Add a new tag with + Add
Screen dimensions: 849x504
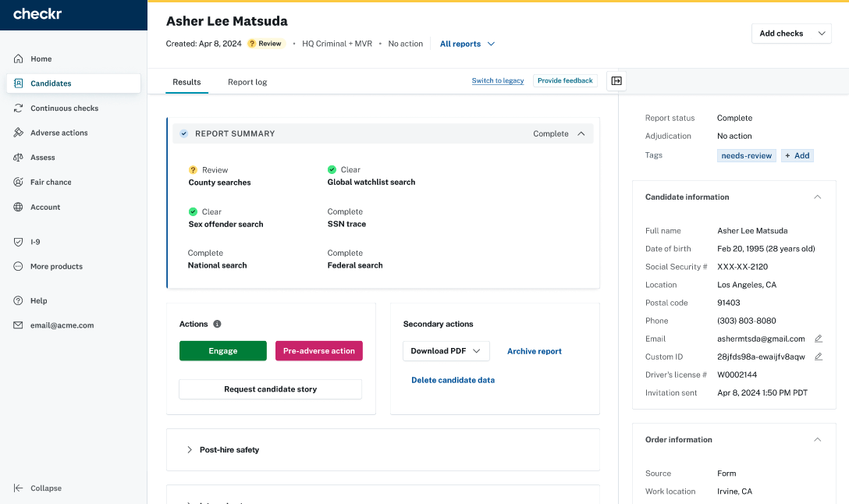pyautogui.click(x=797, y=156)
